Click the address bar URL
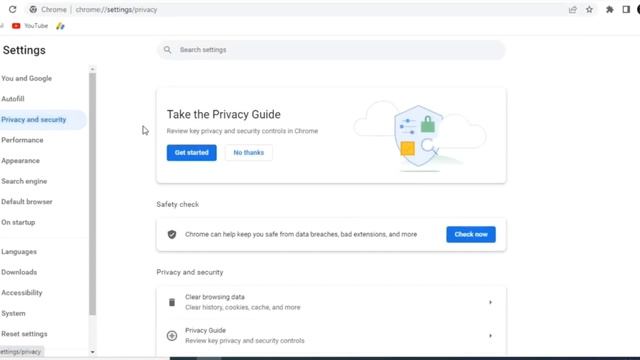This screenshot has width=640, height=360. (116, 9)
